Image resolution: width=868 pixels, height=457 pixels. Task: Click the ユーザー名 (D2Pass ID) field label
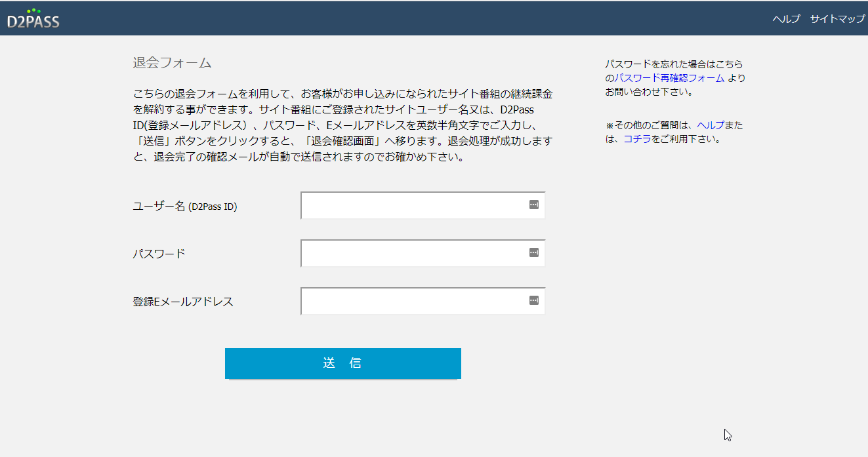(x=184, y=206)
